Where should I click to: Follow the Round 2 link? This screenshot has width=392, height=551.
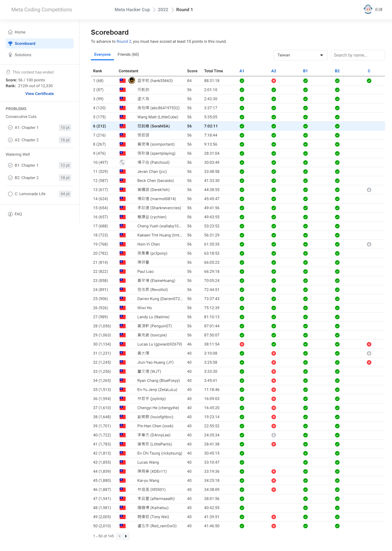coord(124,42)
